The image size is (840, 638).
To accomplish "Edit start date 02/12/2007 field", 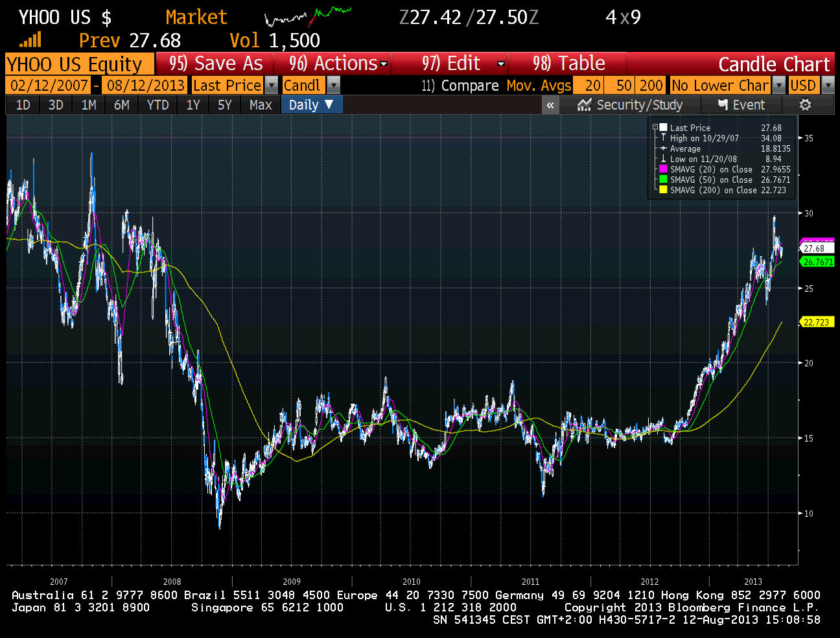I will point(49,86).
